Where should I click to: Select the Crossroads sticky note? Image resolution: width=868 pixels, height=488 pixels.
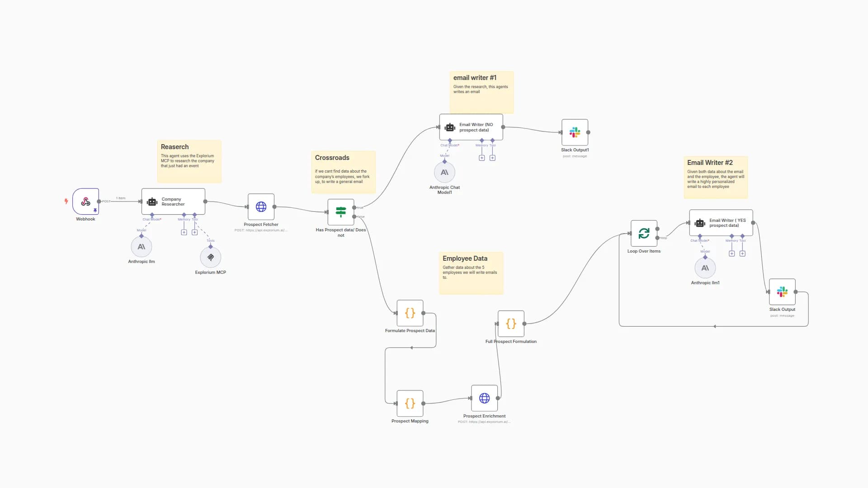click(x=344, y=172)
